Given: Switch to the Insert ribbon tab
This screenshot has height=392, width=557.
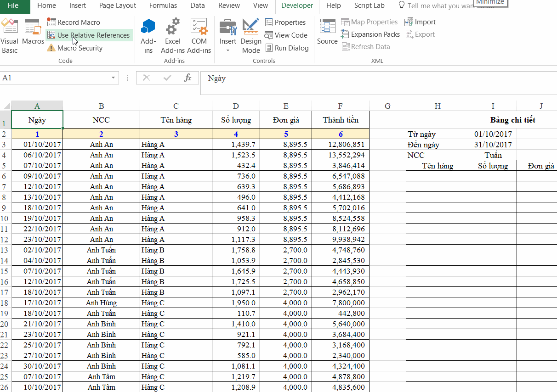Looking at the screenshot, I should coord(78,6).
